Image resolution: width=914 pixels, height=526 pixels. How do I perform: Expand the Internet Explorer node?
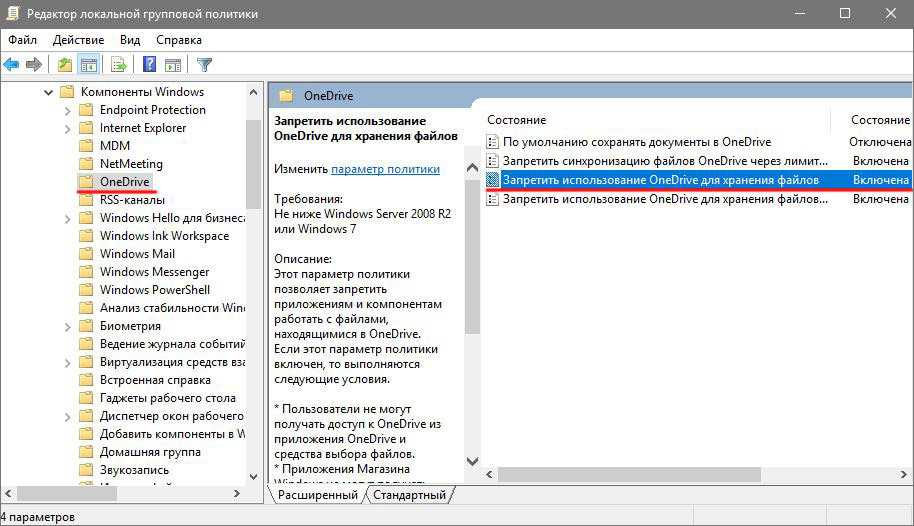[67, 128]
